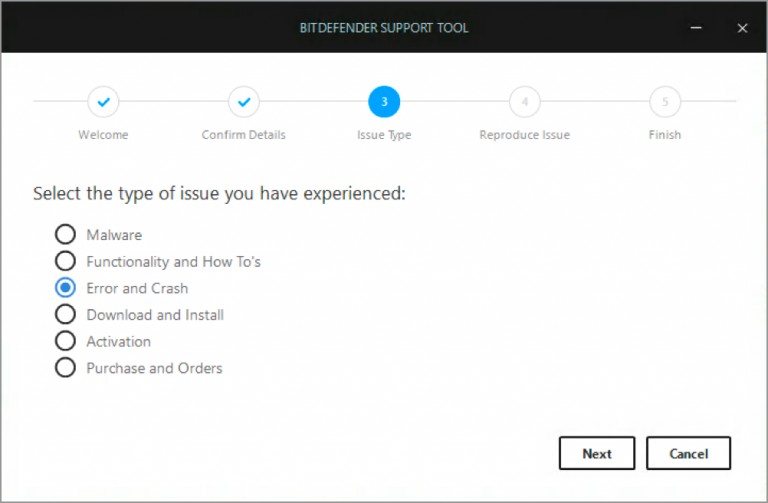Click the step 5 Finish circle

(x=665, y=102)
